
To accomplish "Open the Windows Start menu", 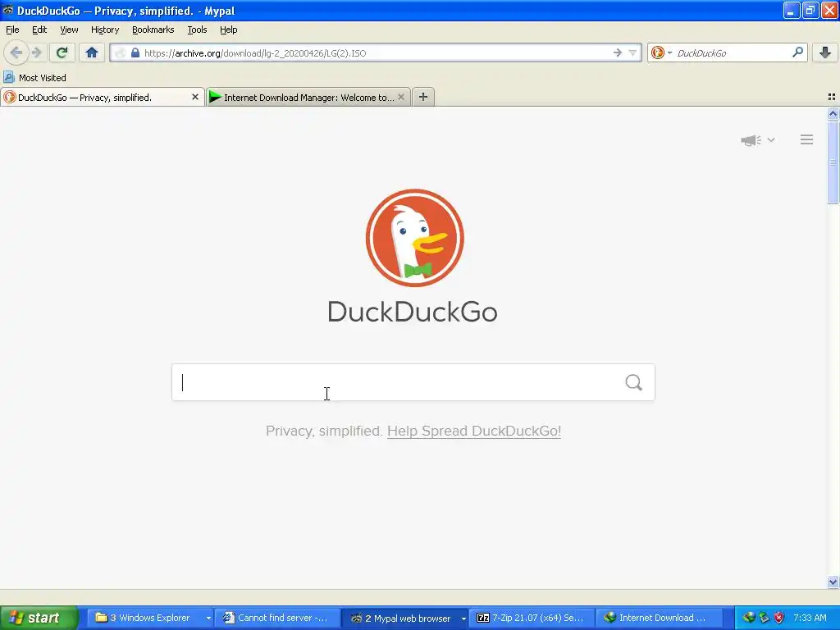I will click(x=39, y=618).
